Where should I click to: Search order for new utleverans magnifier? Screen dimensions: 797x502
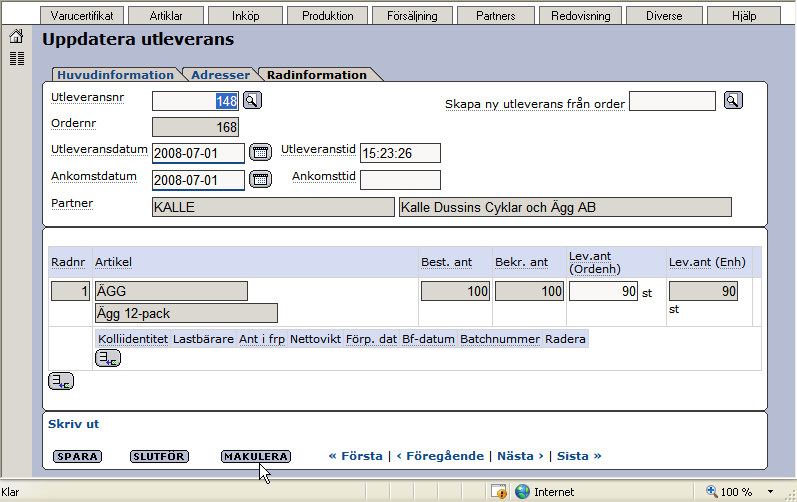point(733,100)
